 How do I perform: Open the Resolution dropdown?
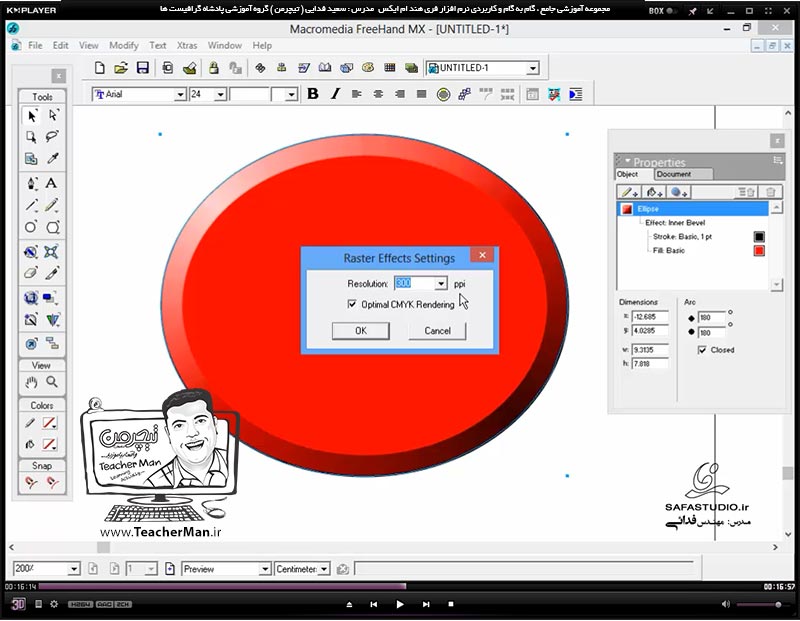coord(441,284)
